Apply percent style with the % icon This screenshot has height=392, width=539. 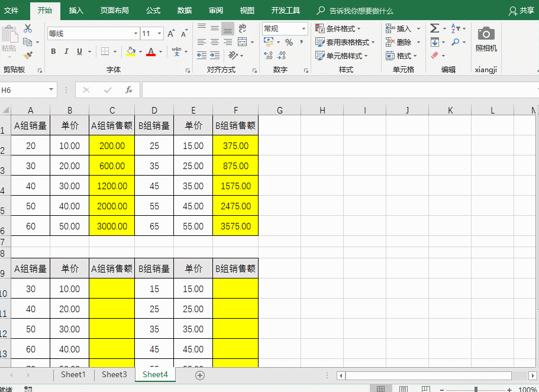[x=289, y=42]
